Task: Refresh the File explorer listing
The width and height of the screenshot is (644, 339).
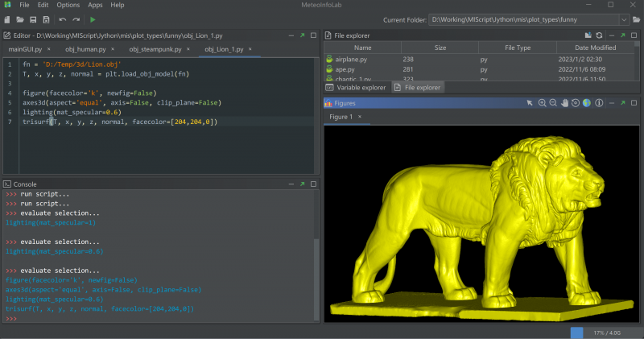Action: point(599,35)
